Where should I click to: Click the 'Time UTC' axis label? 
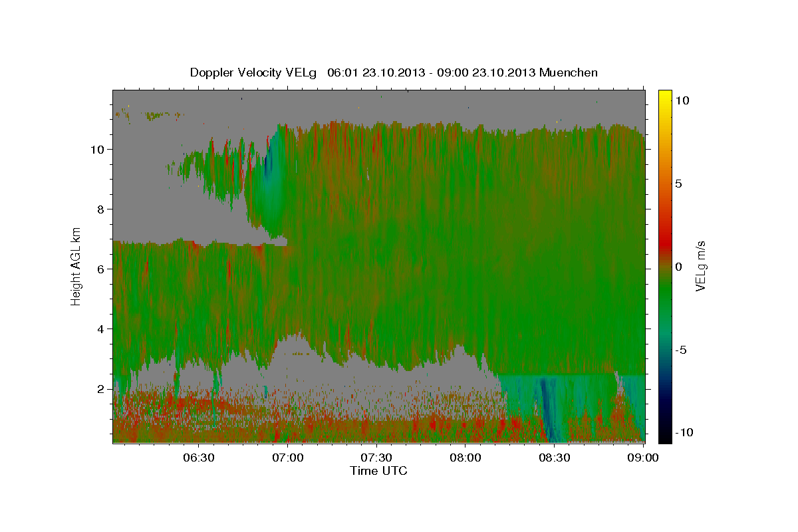[378, 471]
